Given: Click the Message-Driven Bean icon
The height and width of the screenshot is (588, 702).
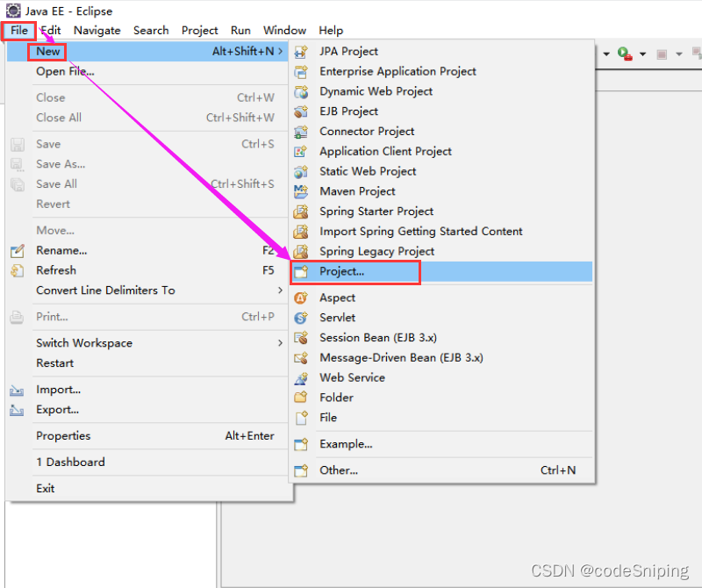Looking at the screenshot, I should point(301,358).
